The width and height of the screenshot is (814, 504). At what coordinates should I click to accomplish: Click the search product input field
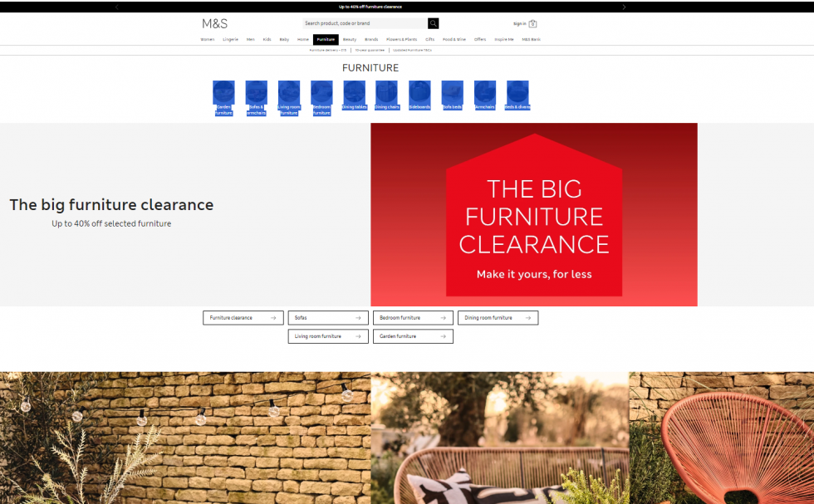[x=365, y=23]
